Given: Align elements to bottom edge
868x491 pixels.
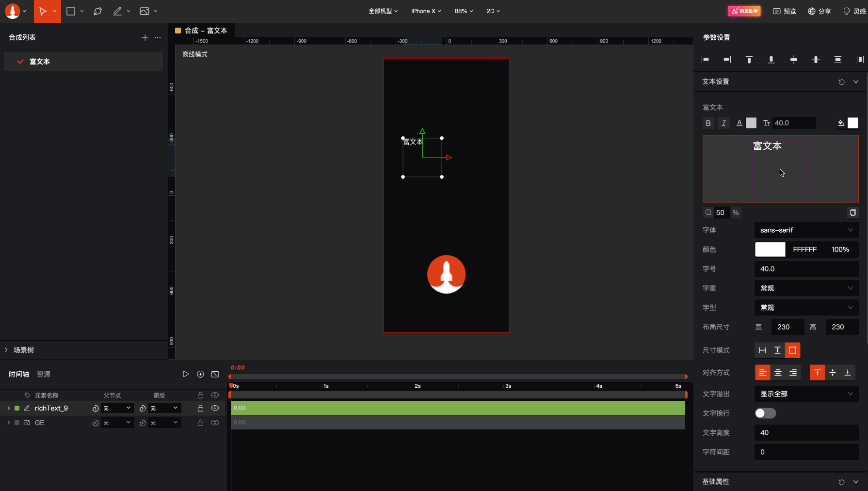Looking at the screenshot, I should 771,60.
